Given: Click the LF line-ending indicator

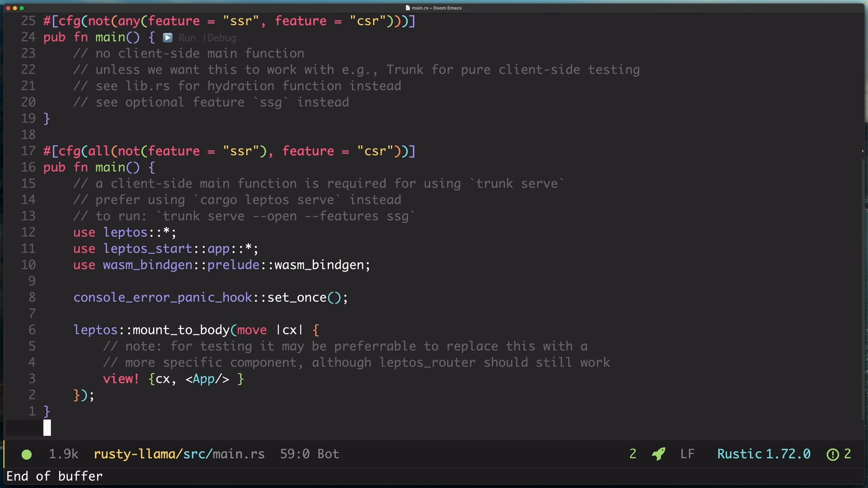Looking at the screenshot, I should pyautogui.click(x=687, y=454).
